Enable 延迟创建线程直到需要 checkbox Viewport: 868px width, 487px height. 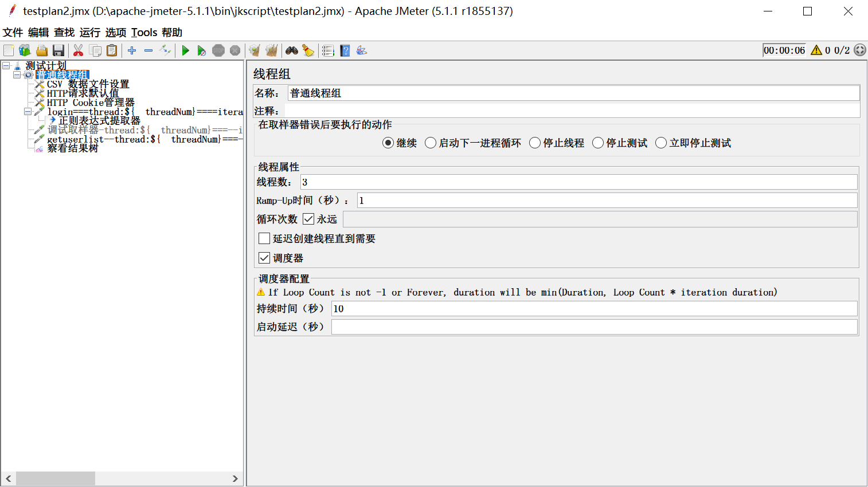click(264, 238)
